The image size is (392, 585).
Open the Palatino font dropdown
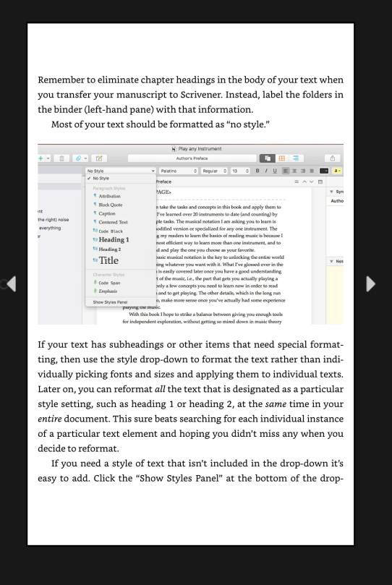(179, 171)
